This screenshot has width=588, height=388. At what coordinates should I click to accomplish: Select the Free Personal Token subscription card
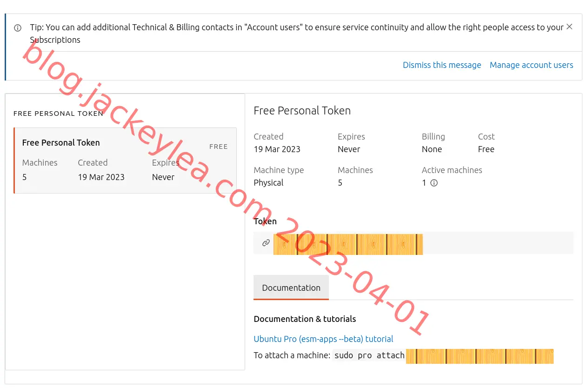tap(125, 161)
